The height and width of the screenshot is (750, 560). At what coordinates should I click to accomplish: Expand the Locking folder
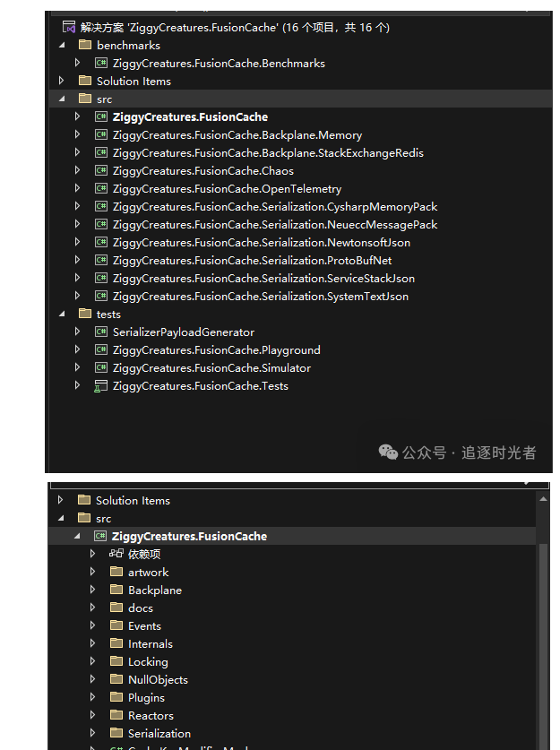click(x=92, y=661)
